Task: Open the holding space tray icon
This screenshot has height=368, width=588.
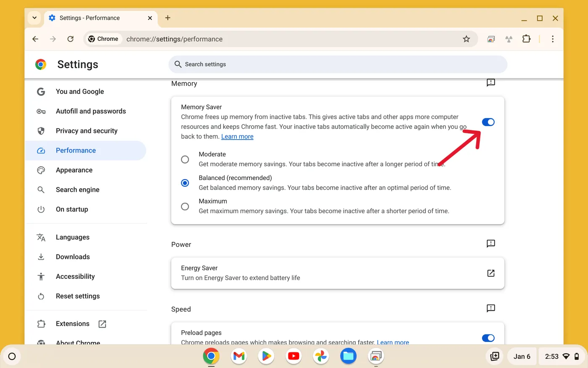Action: 495,357
